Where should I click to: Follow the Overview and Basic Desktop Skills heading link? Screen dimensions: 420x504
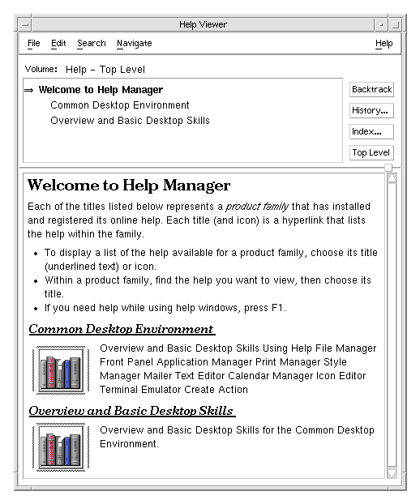132,411
